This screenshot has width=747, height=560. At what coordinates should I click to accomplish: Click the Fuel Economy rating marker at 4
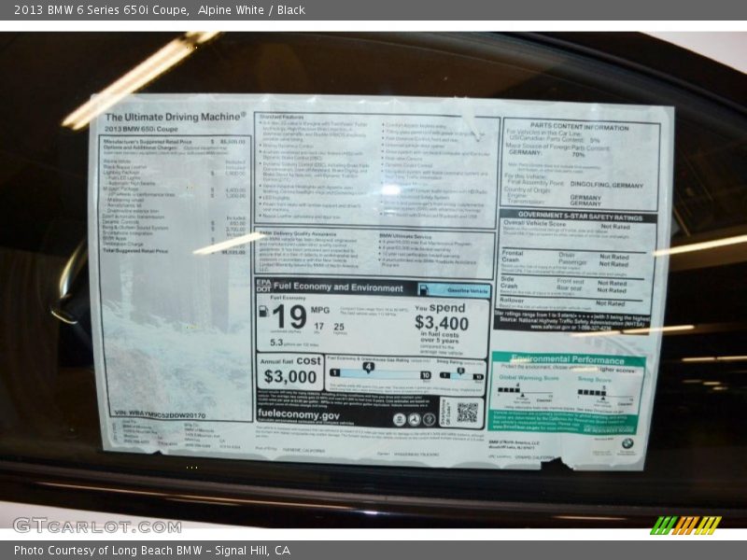[x=368, y=367]
